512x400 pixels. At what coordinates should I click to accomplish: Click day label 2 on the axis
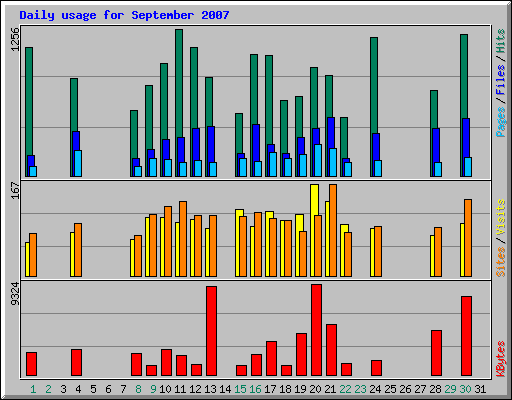(48, 389)
